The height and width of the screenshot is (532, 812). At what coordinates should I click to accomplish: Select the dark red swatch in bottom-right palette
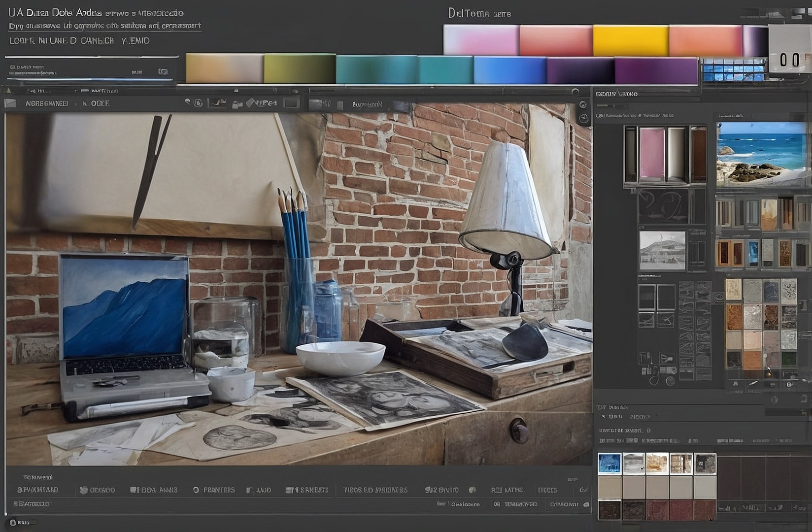pyautogui.click(x=681, y=510)
